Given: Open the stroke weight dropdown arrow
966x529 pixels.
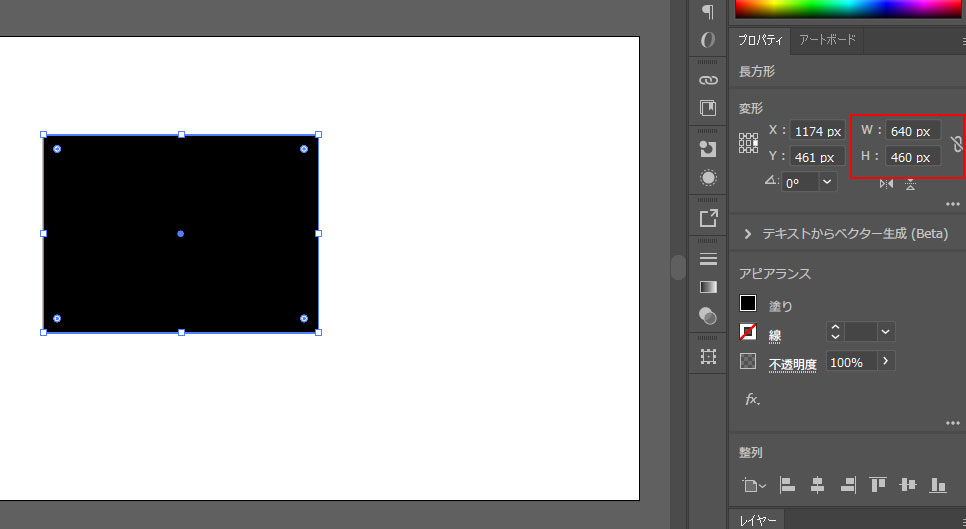Looking at the screenshot, I should click(x=885, y=332).
